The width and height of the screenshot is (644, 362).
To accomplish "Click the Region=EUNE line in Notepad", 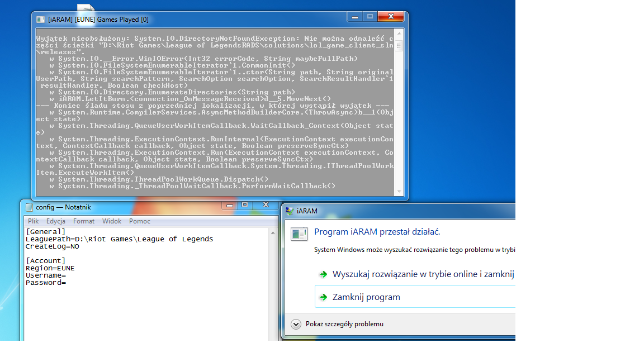I will [x=50, y=268].
